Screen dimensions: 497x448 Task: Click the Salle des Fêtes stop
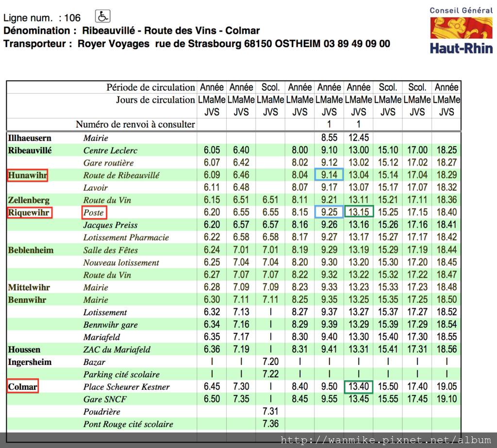(x=111, y=250)
